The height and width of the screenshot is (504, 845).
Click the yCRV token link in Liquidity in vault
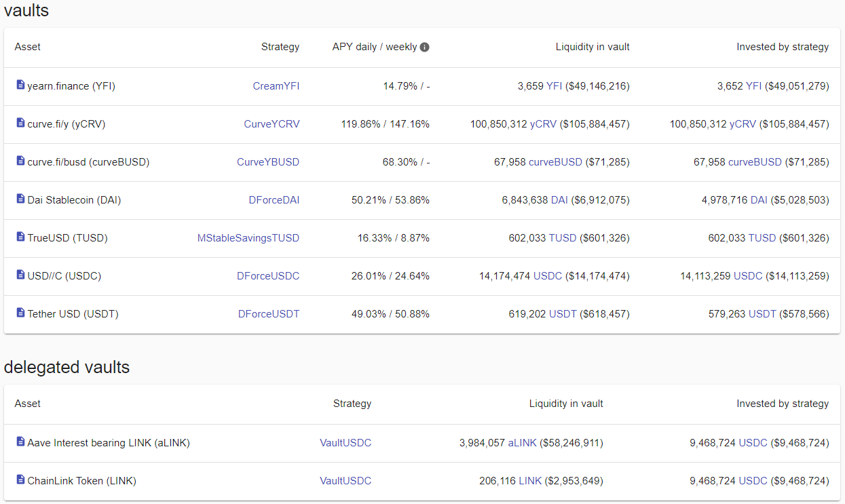click(544, 124)
